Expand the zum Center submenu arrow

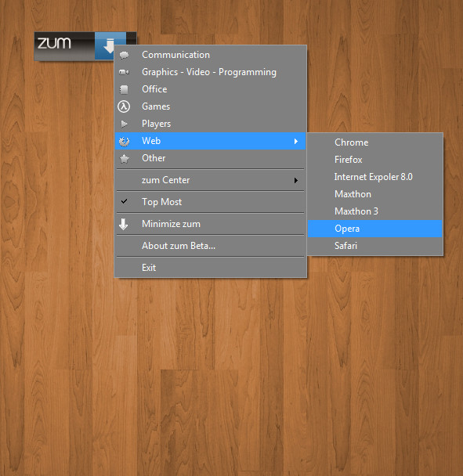click(x=296, y=181)
